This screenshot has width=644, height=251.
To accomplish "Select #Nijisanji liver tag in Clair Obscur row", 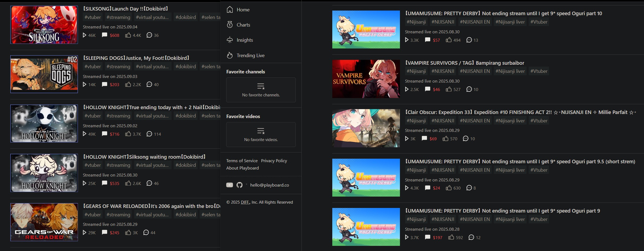I will (x=510, y=121).
